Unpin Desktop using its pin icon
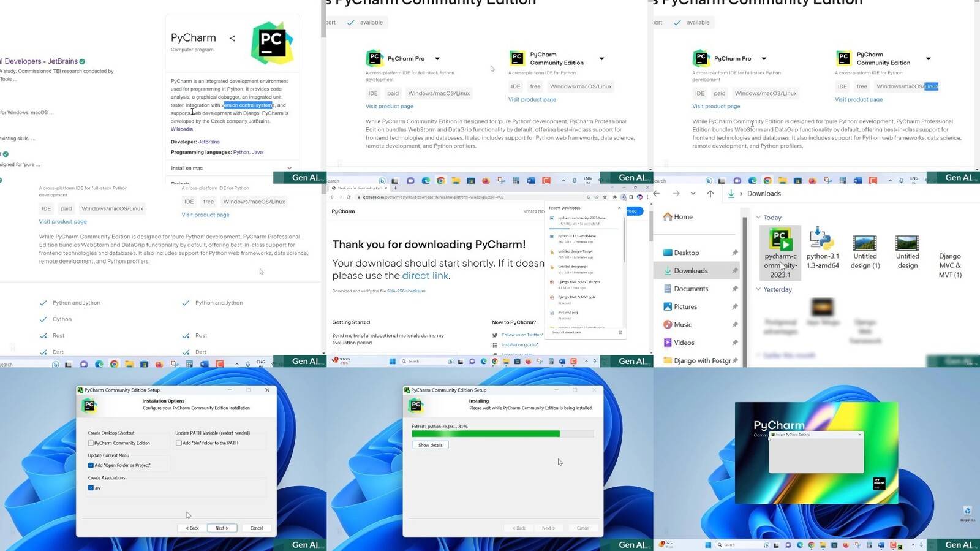The width and height of the screenshot is (980, 551). [735, 253]
